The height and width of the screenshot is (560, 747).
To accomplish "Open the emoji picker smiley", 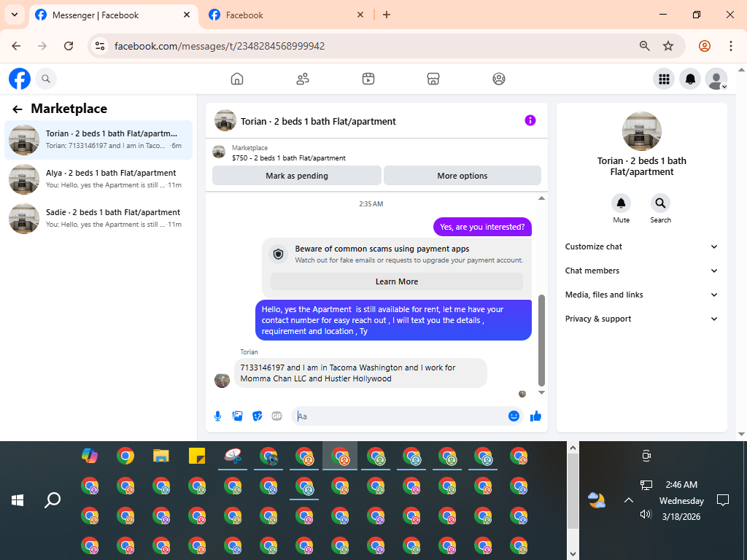I will pyautogui.click(x=514, y=416).
